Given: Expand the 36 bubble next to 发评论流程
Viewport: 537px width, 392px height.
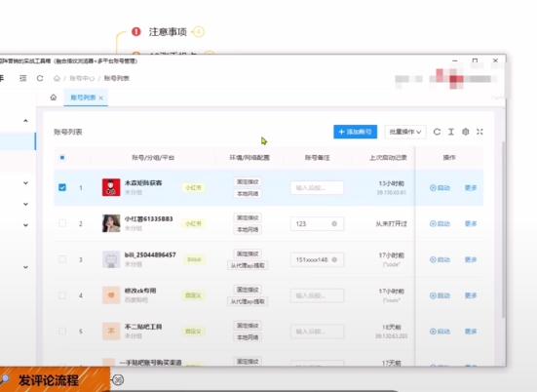Looking at the screenshot, I should pos(118,380).
